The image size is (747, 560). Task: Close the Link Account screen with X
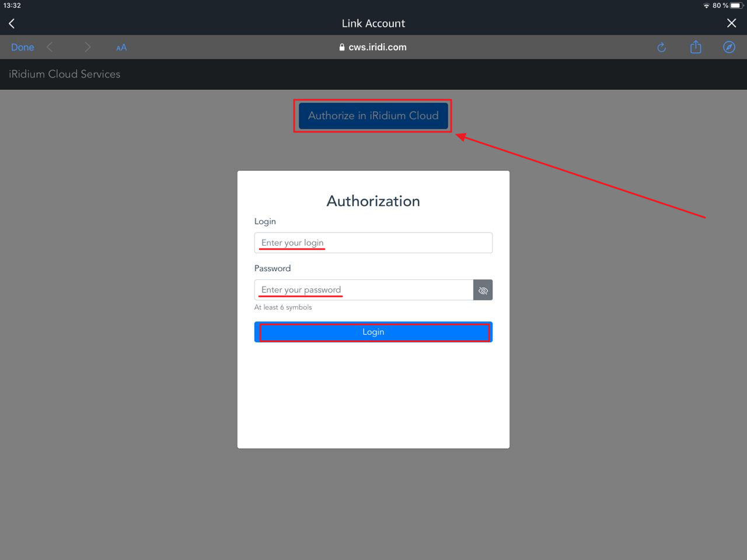point(731,23)
